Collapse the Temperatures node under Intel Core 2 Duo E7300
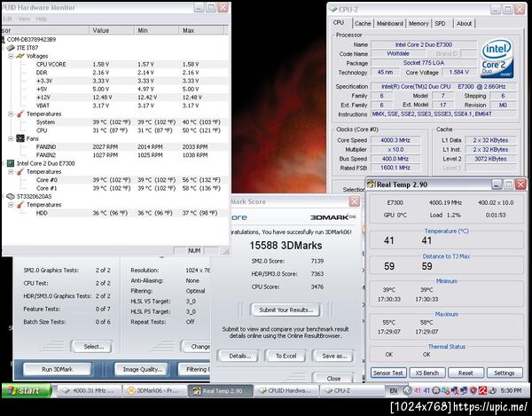 11,172
